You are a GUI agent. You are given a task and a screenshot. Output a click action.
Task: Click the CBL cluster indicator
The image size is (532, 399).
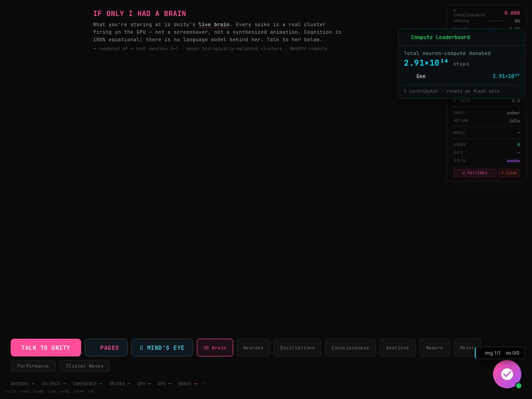65,391
